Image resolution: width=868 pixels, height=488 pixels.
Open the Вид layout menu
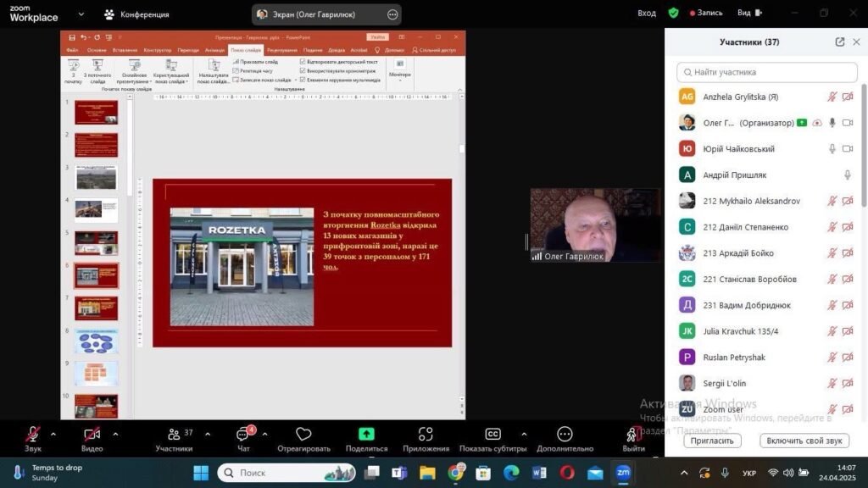click(748, 14)
